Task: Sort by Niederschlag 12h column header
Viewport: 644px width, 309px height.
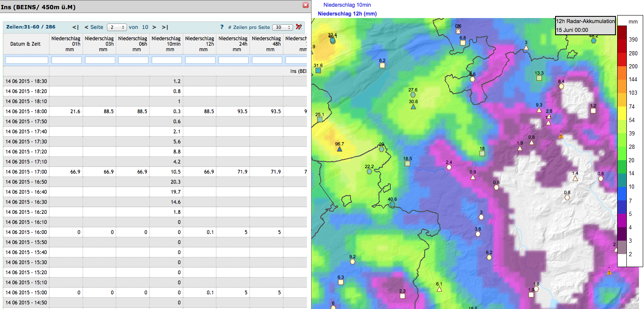Action: point(200,44)
